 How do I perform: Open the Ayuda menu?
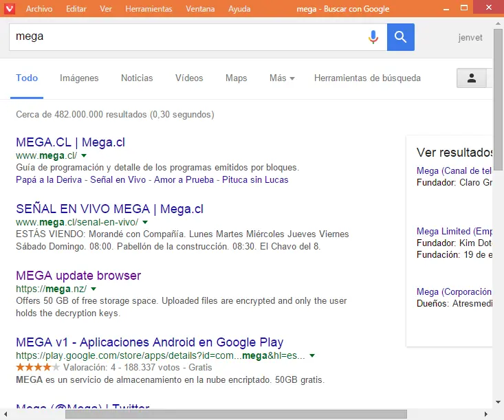point(239,9)
